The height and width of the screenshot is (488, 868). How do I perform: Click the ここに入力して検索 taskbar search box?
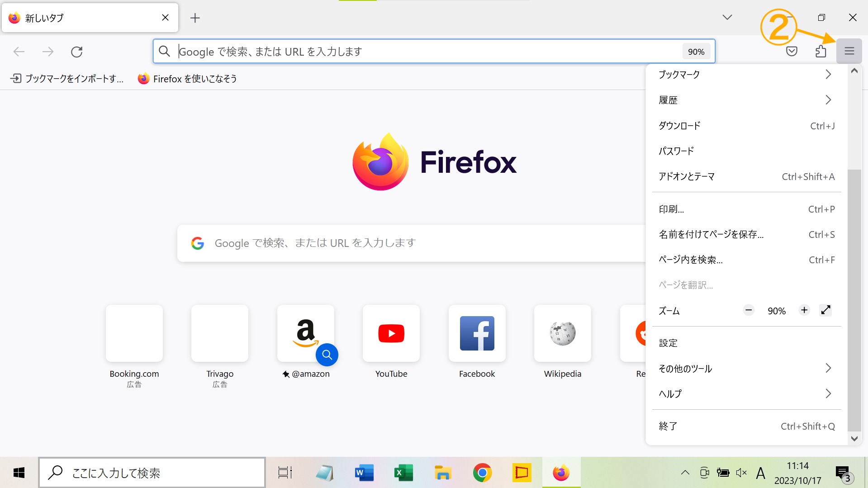152,473
